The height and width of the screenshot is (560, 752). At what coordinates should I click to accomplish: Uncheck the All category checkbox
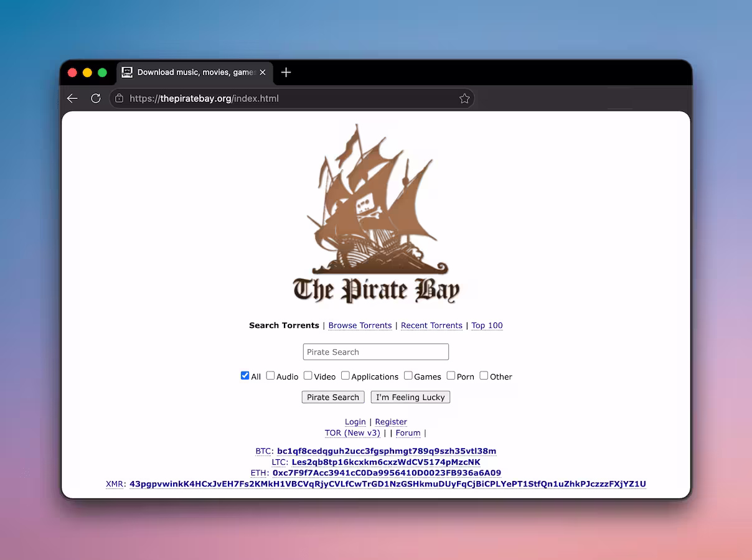pos(245,375)
